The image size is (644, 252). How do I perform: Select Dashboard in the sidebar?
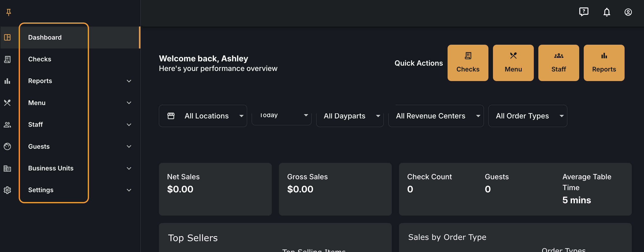click(x=70, y=37)
